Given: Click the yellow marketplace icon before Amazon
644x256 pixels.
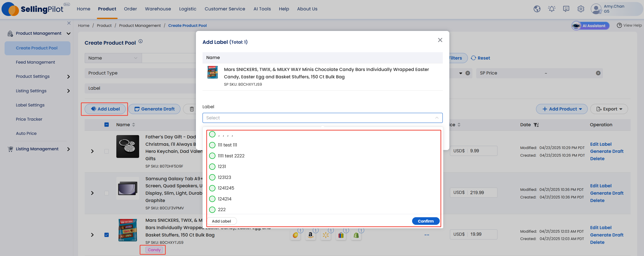Looking at the screenshot, I should coord(295,235).
